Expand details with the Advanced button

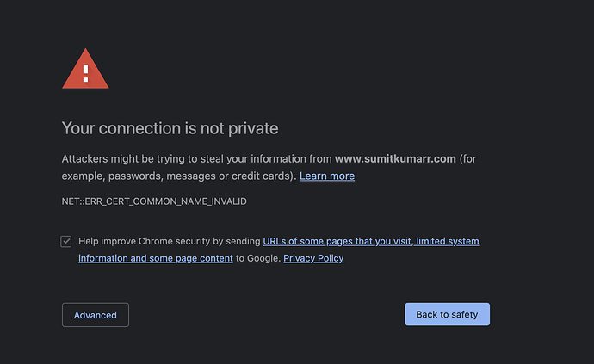coord(96,315)
